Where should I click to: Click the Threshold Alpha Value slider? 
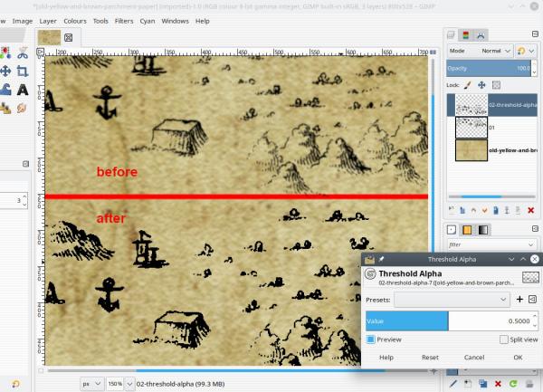pos(450,321)
